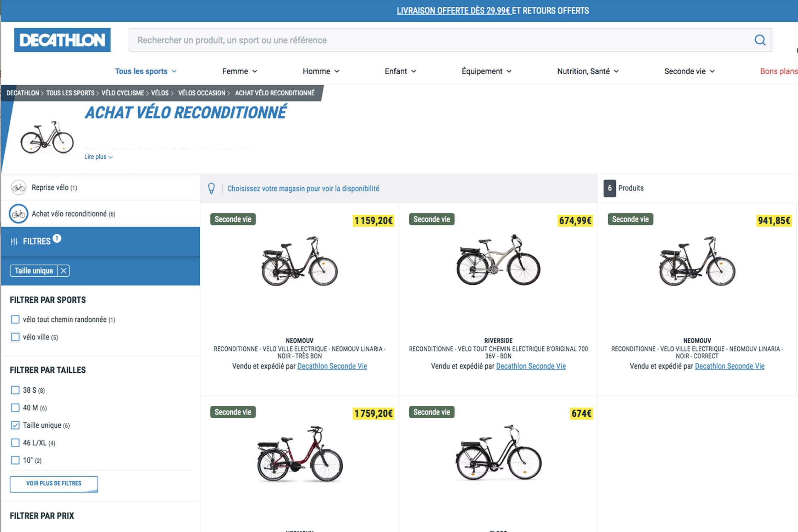798x532 pixels.
Task: Select the Reprise vélo category
Action: point(101,188)
